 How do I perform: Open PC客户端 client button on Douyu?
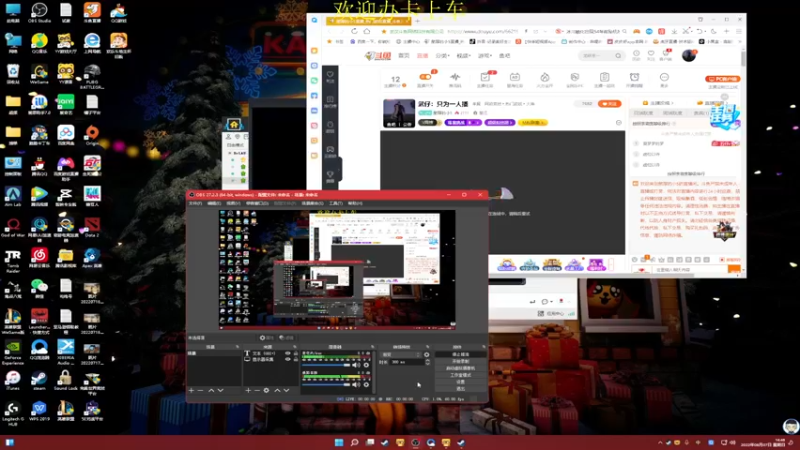tap(722, 79)
